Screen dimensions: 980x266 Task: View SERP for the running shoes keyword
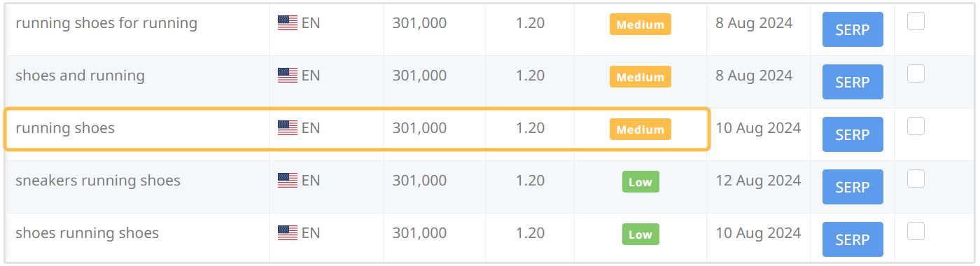(853, 134)
